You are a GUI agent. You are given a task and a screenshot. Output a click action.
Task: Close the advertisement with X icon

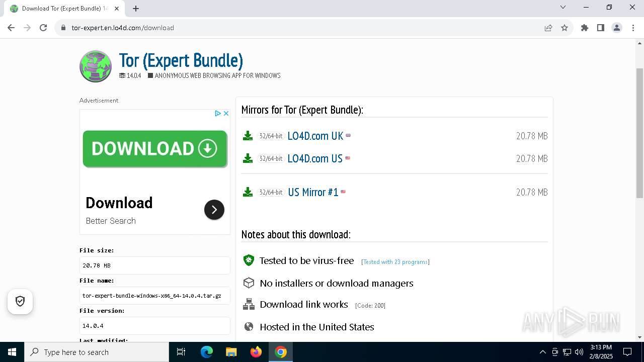(226, 114)
